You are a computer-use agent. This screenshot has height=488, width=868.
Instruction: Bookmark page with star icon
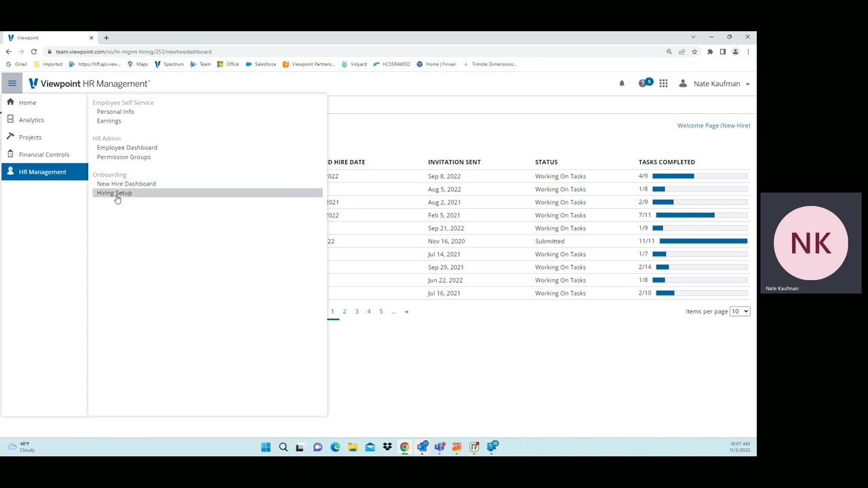click(x=694, y=52)
